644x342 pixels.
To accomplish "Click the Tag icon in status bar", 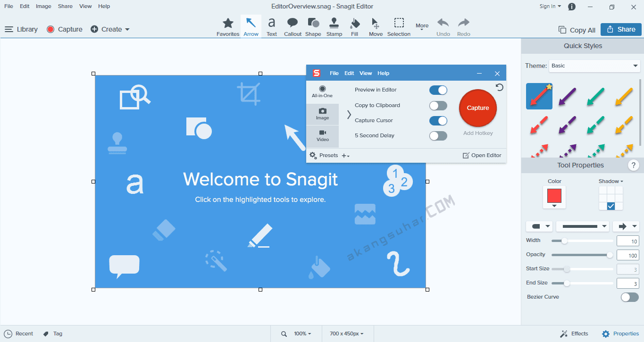I will pos(46,334).
